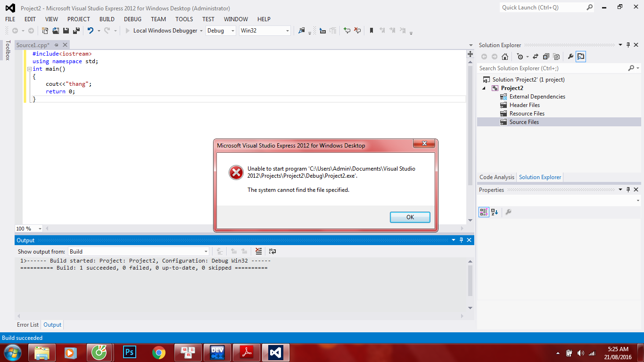
Task: Open the FILE menu
Action: point(10,19)
